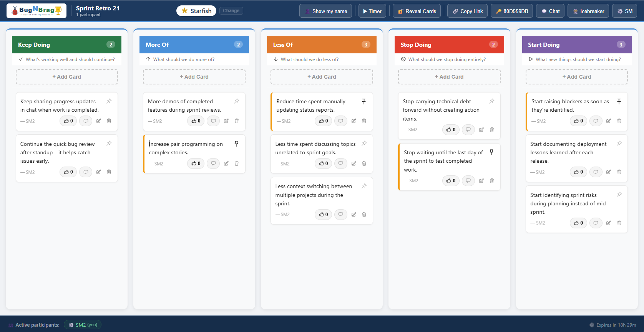Copy Link to the retro
The width and height of the screenshot is (644, 332).
(468, 11)
